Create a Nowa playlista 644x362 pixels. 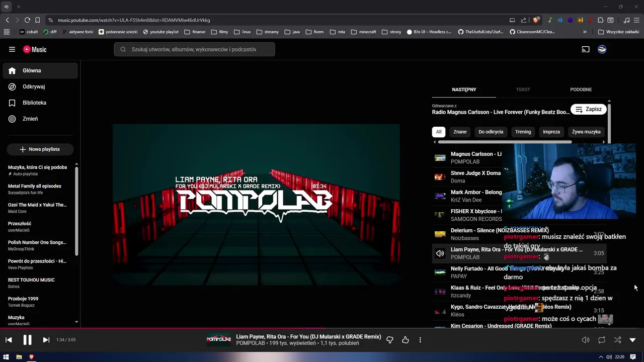point(40,149)
